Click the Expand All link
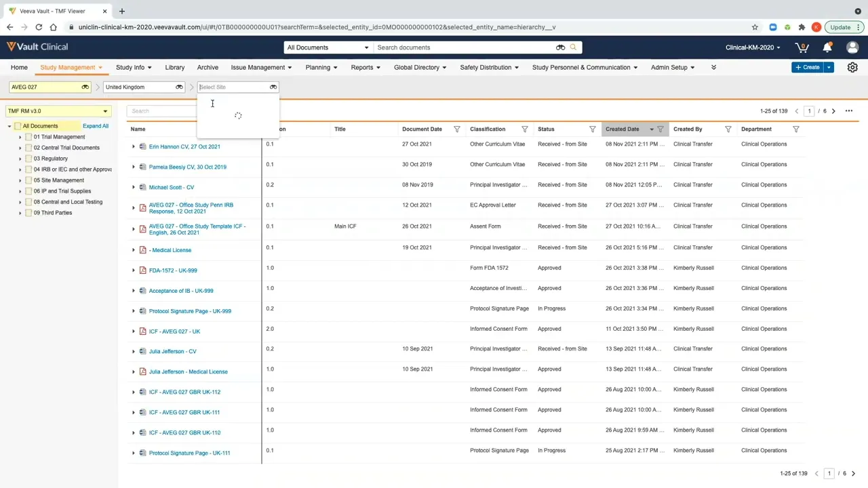This screenshot has height=488, width=868. point(96,126)
